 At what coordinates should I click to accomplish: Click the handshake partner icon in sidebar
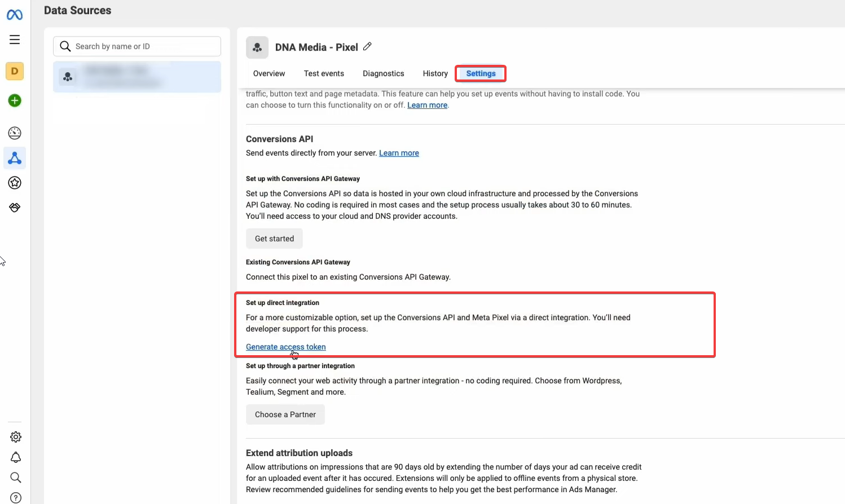15,207
